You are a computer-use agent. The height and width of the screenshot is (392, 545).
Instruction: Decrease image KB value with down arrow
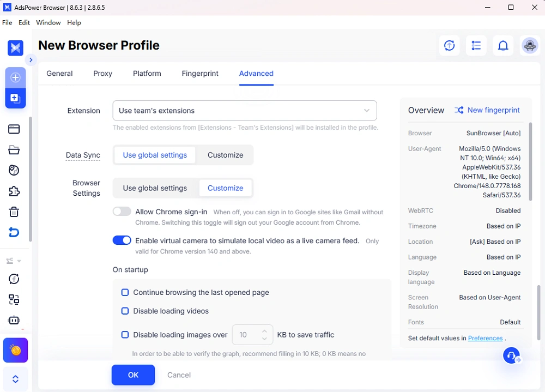coord(264,339)
